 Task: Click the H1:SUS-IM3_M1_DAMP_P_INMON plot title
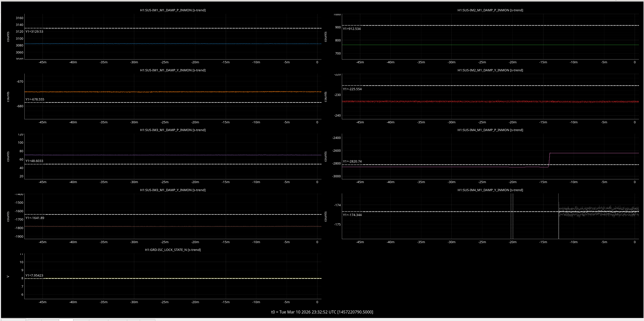[173, 130]
